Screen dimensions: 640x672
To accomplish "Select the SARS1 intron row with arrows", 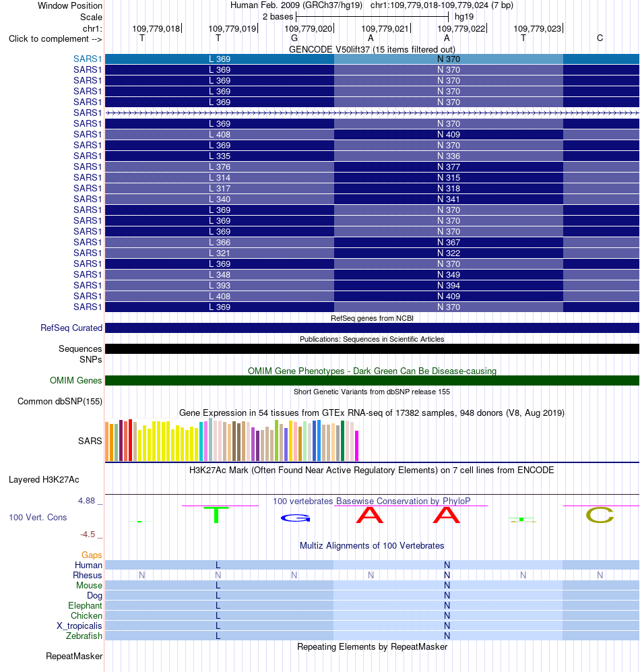I will [372, 113].
